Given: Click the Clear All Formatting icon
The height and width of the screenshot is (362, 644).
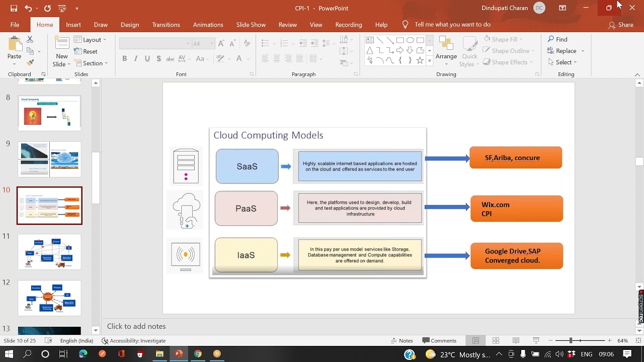Looking at the screenshot, I should point(247,44).
